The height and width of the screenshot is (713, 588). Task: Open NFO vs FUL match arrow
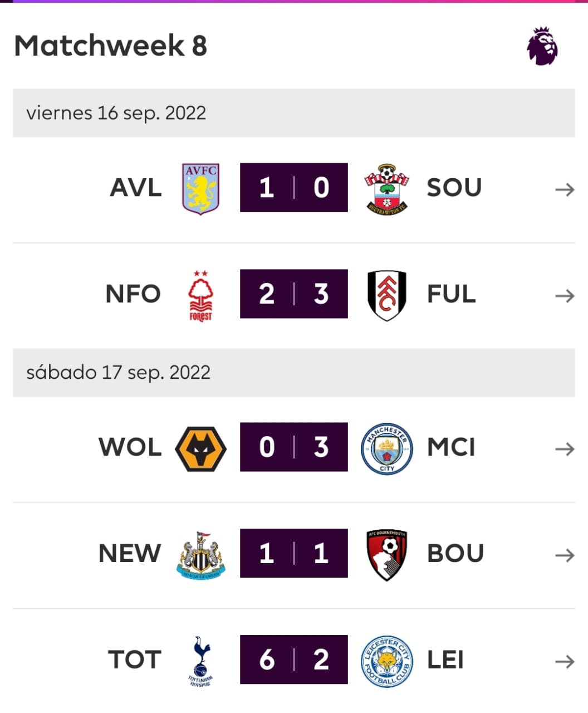(565, 296)
